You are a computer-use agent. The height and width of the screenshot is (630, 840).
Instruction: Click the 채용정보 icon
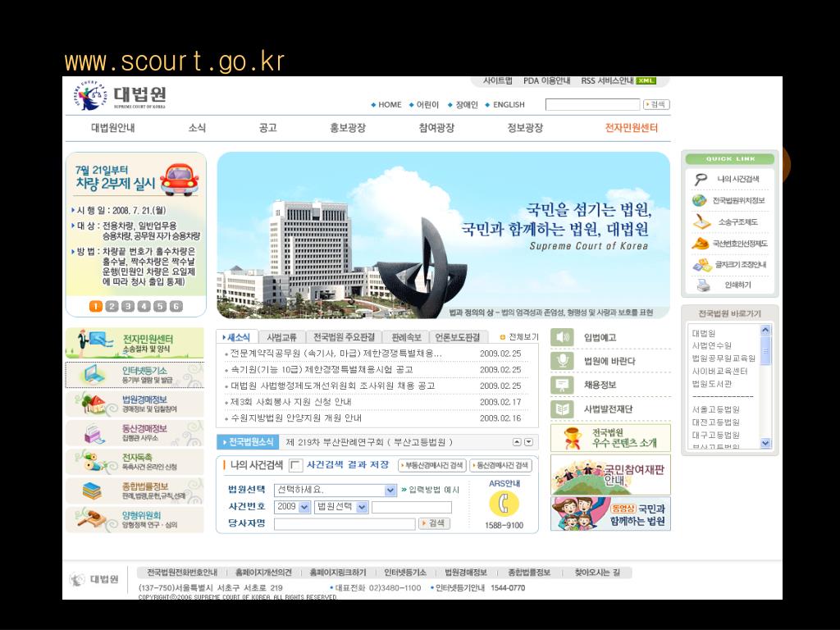coord(562,385)
